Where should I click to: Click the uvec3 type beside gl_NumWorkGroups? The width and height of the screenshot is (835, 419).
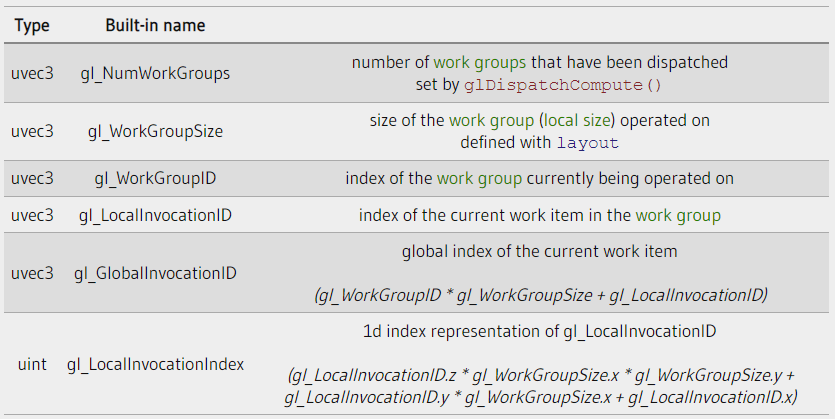(32, 73)
